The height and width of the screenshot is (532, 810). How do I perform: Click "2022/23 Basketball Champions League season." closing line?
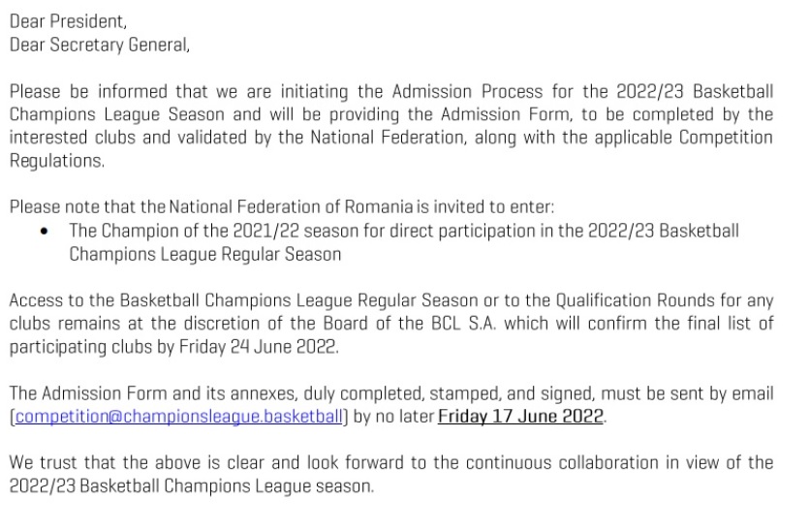point(191,485)
